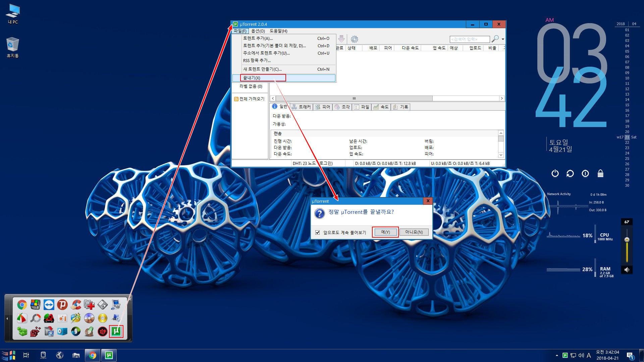Mute sound via speaker icon on volume widget
Image resolution: width=644 pixels, height=362 pixels.
(x=627, y=269)
